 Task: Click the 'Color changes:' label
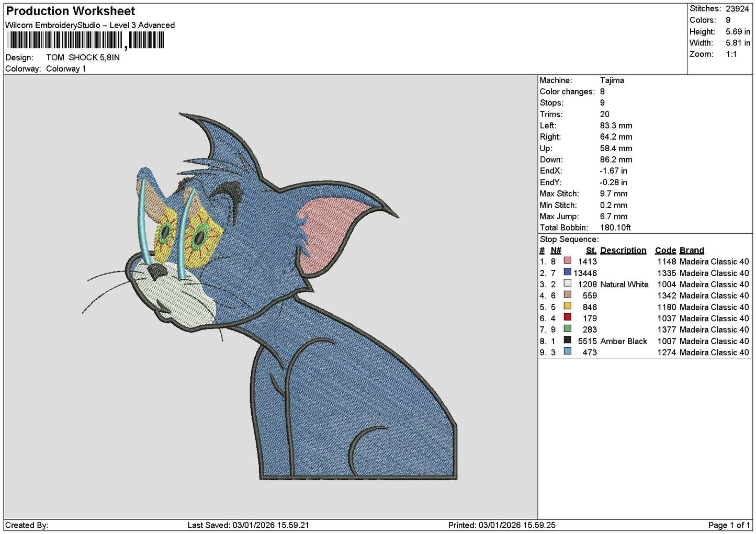coord(567,92)
